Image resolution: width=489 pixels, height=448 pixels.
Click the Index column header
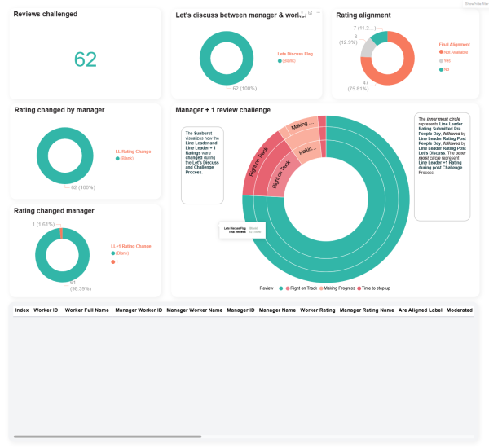point(22,310)
